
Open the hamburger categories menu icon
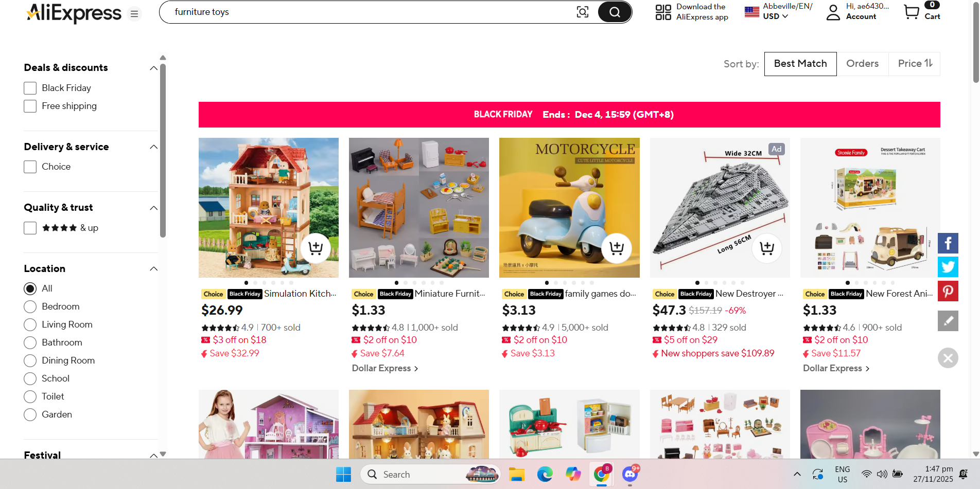pos(134,14)
